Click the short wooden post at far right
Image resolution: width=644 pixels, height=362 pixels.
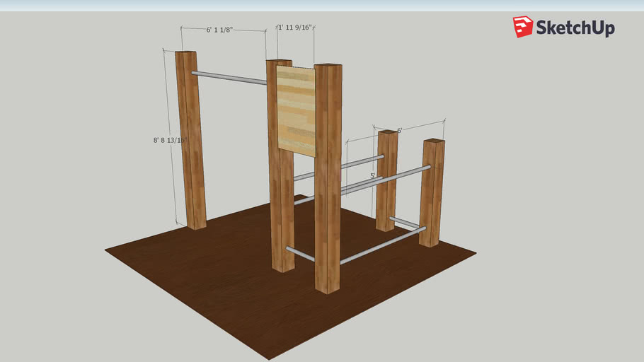pos(432,192)
